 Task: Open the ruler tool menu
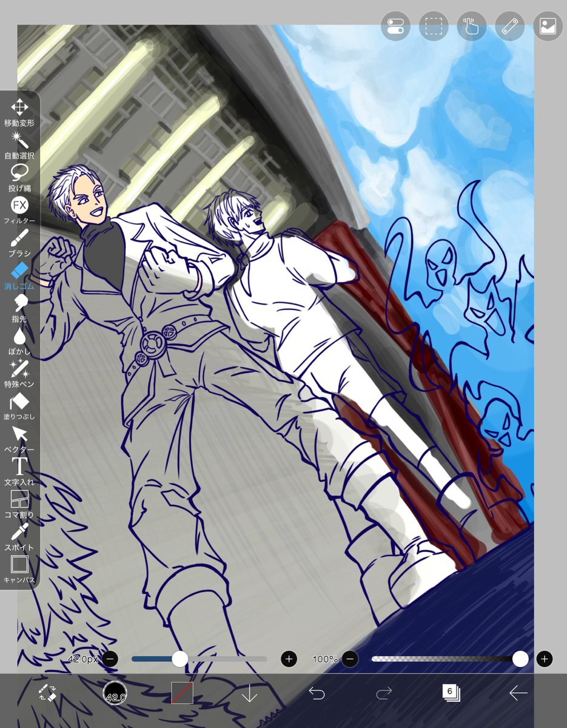pos(510,27)
